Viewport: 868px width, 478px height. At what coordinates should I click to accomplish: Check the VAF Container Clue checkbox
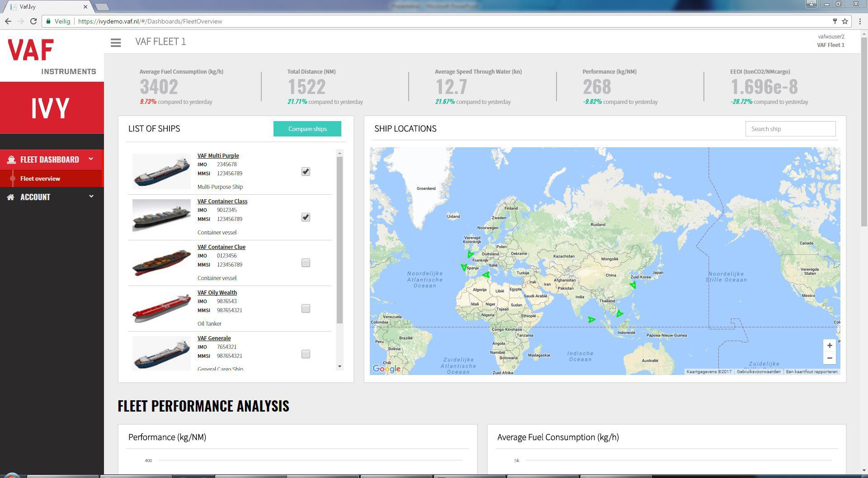[306, 263]
